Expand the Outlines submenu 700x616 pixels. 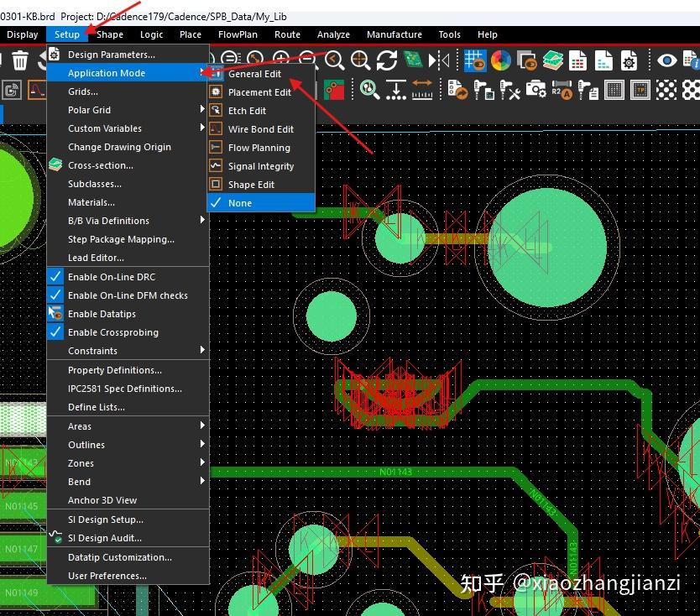point(128,445)
